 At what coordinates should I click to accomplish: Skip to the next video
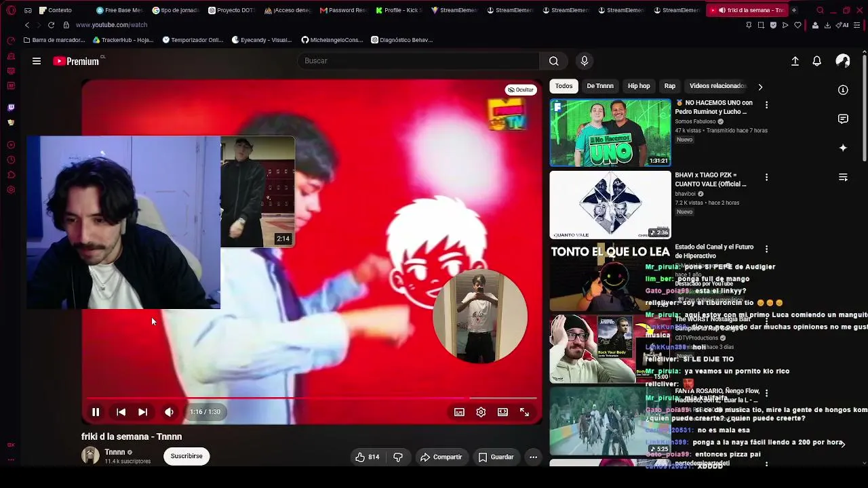pyautogui.click(x=142, y=412)
